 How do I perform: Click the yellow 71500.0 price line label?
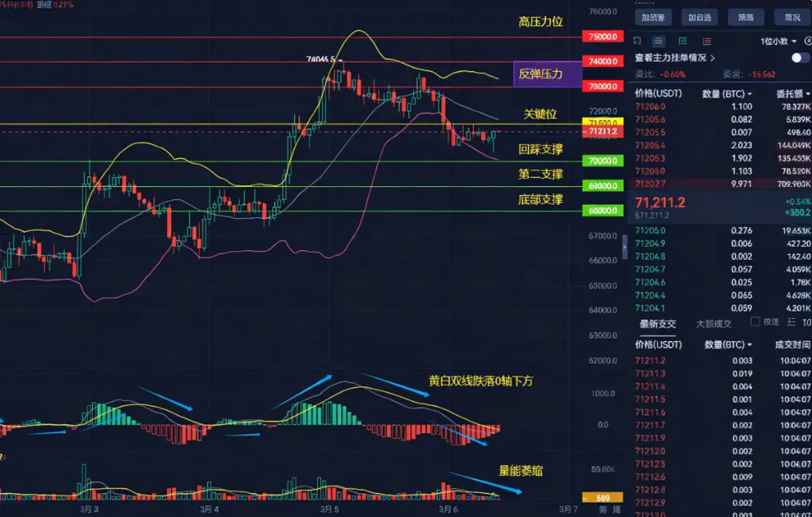click(x=603, y=122)
